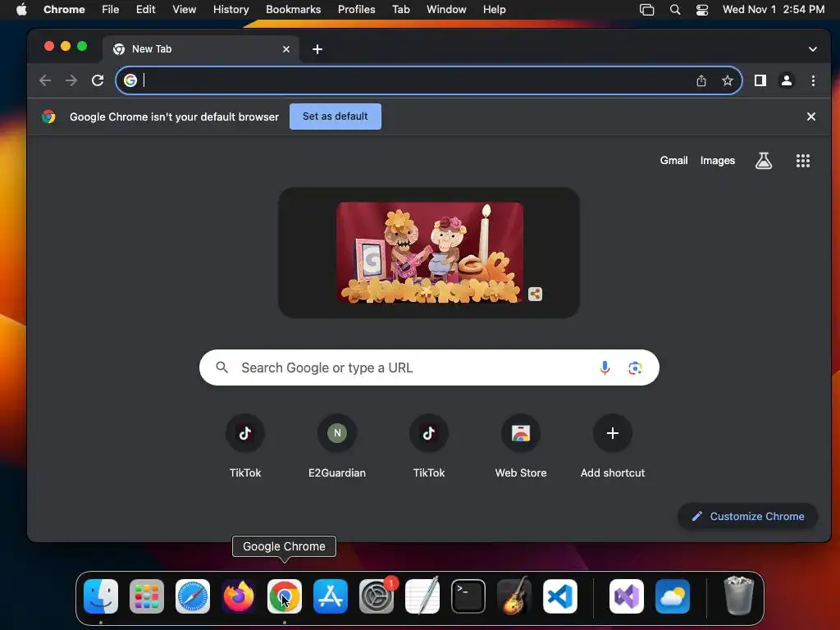Open App Store from the Dock

coord(331,596)
